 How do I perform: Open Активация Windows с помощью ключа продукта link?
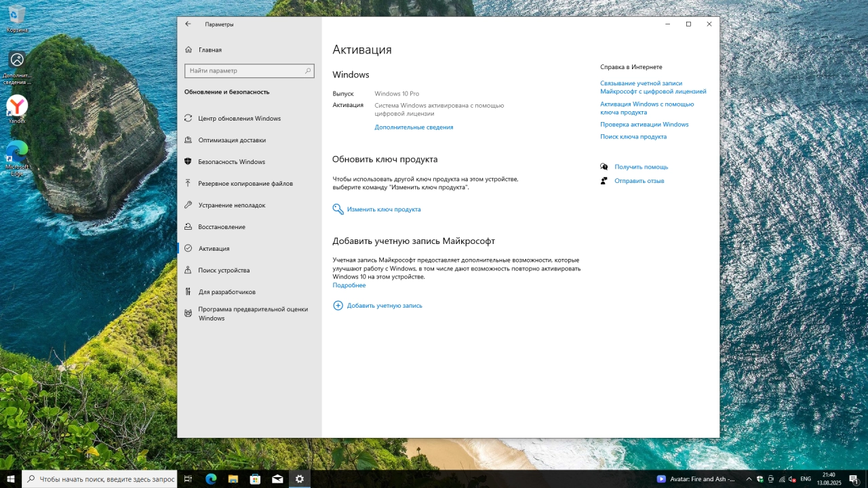(x=647, y=108)
